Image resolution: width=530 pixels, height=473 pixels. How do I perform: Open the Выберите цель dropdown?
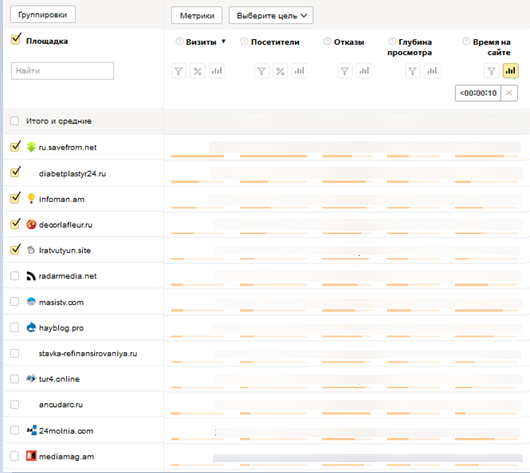[x=271, y=16]
